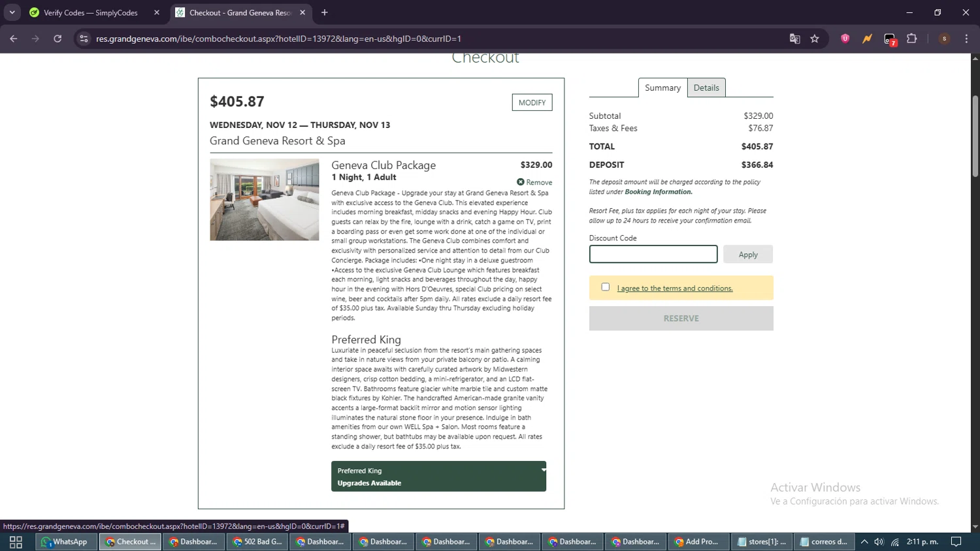Open the terms and conditions link
Screen dimensions: 980x551
(x=675, y=288)
